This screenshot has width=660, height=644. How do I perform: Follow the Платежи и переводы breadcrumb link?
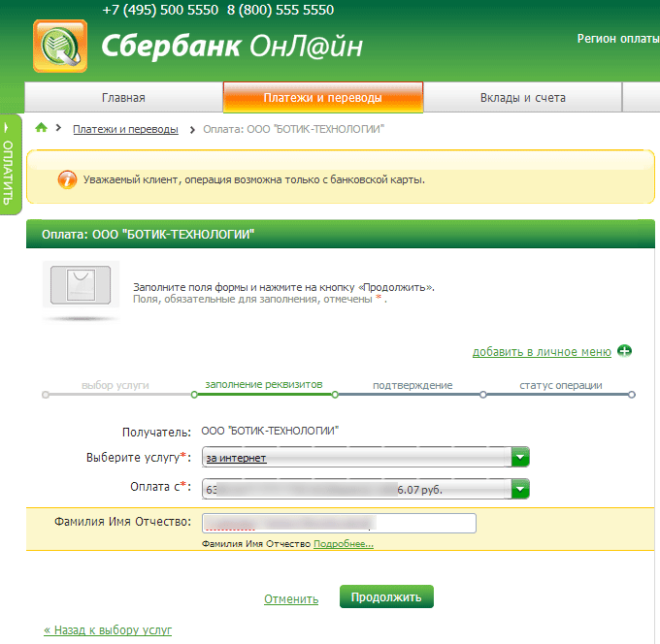[x=125, y=129]
